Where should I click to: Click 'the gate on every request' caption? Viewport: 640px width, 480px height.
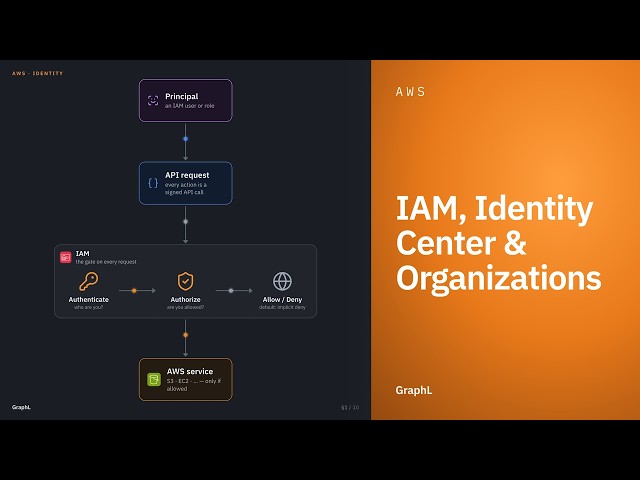[106, 262]
